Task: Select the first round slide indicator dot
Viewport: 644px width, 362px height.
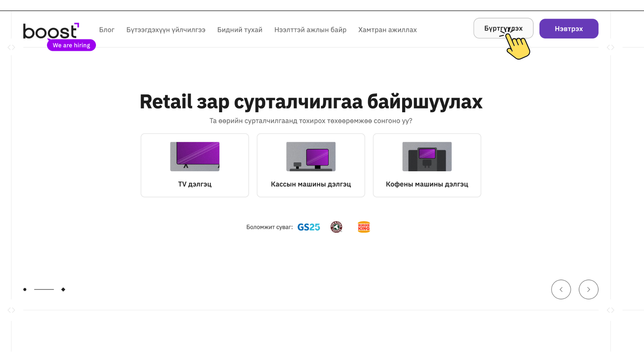Action: pyautogui.click(x=25, y=290)
